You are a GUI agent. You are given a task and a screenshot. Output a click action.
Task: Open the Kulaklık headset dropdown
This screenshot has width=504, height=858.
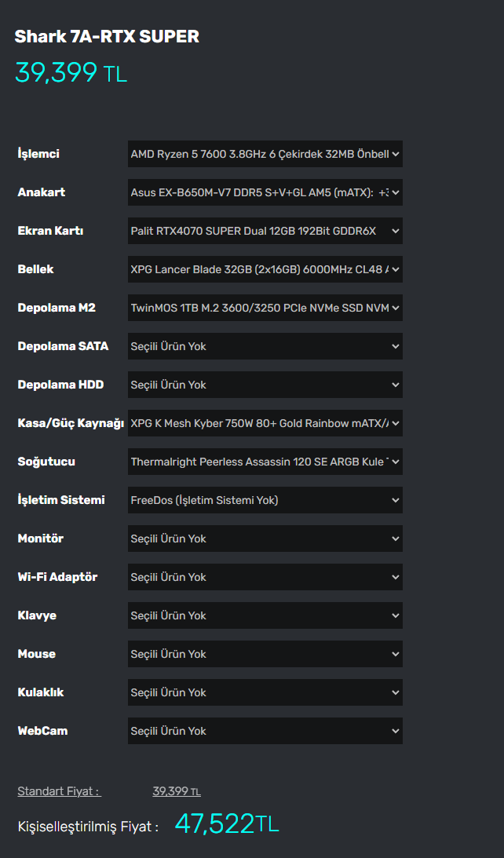265,692
